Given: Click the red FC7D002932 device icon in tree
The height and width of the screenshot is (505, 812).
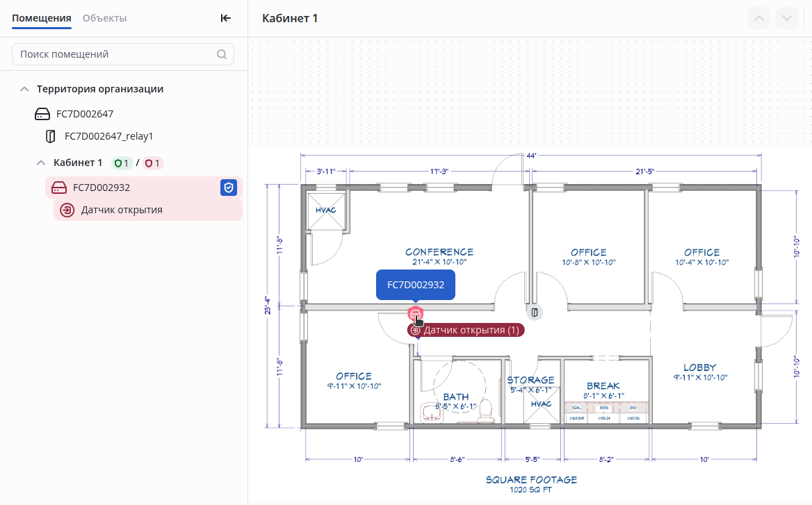Looking at the screenshot, I should [x=59, y=188].
